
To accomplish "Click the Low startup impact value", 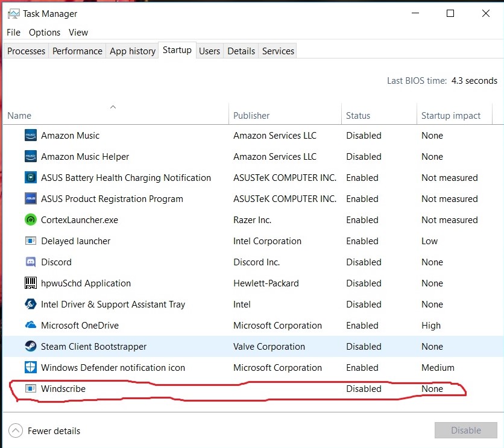I will (429, 241).
